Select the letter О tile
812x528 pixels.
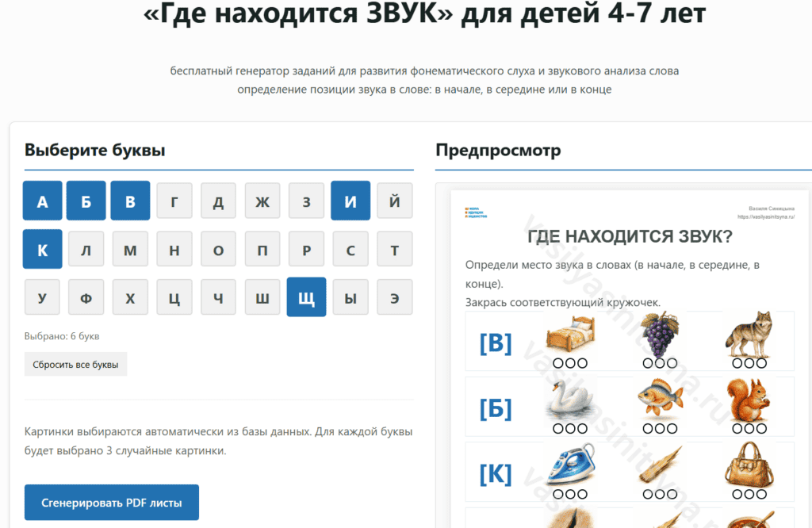tap(218, 249)
